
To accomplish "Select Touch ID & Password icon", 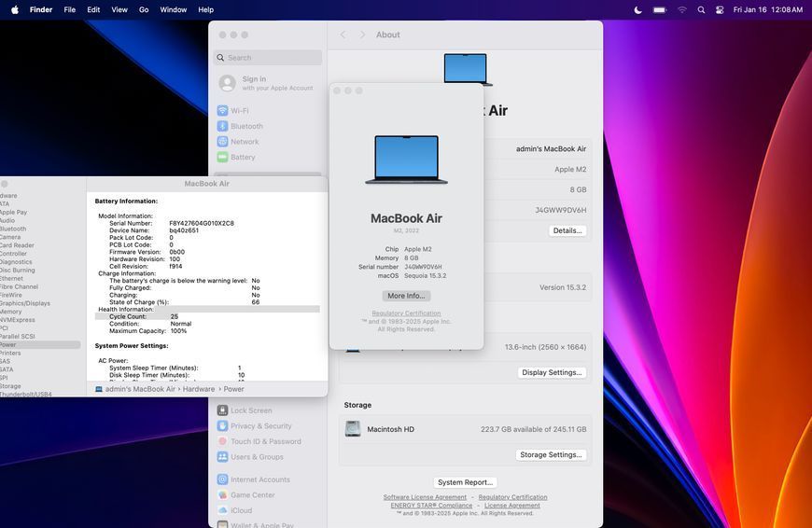I will coord(223,441).
